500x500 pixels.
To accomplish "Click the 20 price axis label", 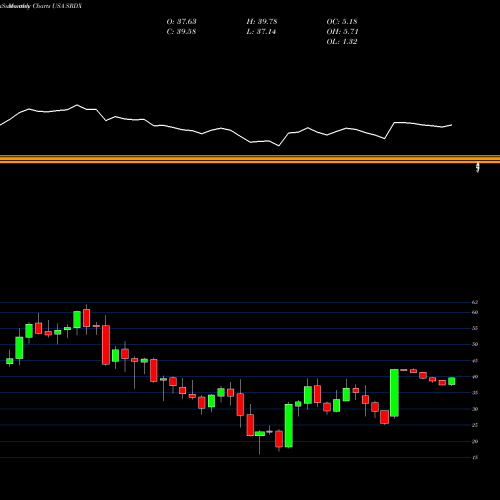I will [x=475, y=441].
